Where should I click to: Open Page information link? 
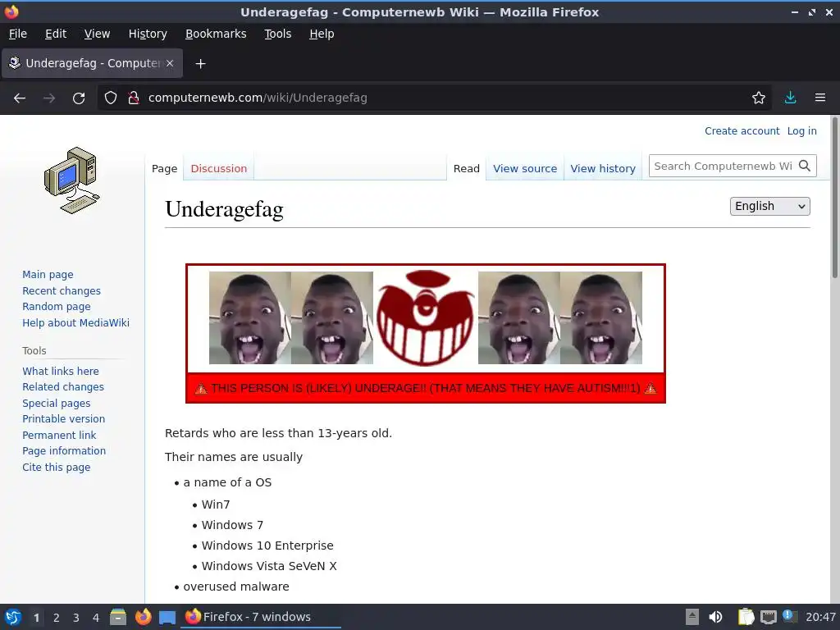click(64, 451)
